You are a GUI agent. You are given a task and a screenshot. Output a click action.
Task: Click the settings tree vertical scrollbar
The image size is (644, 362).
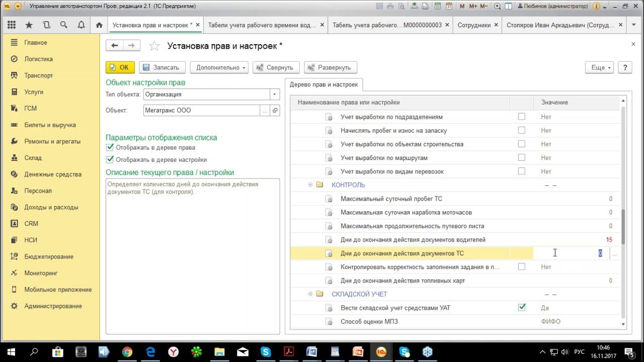pyautogui.click(x=623, y=226)
